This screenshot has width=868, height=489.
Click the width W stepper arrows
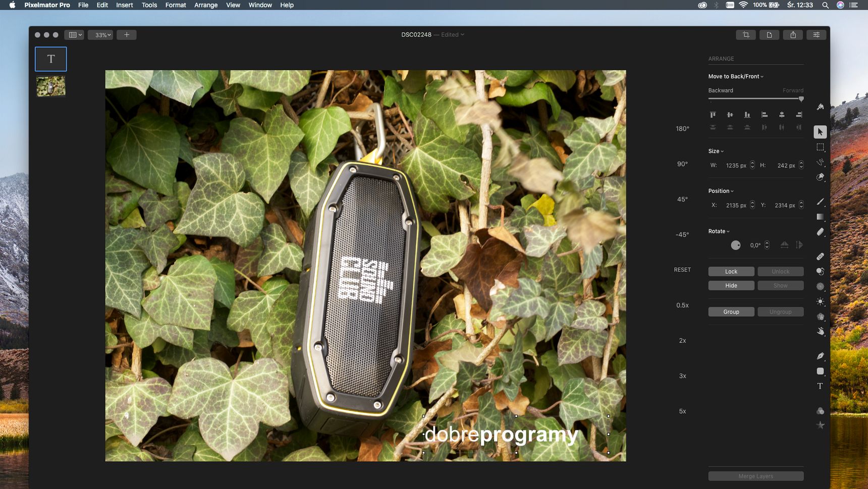click(x=752, y=165)
